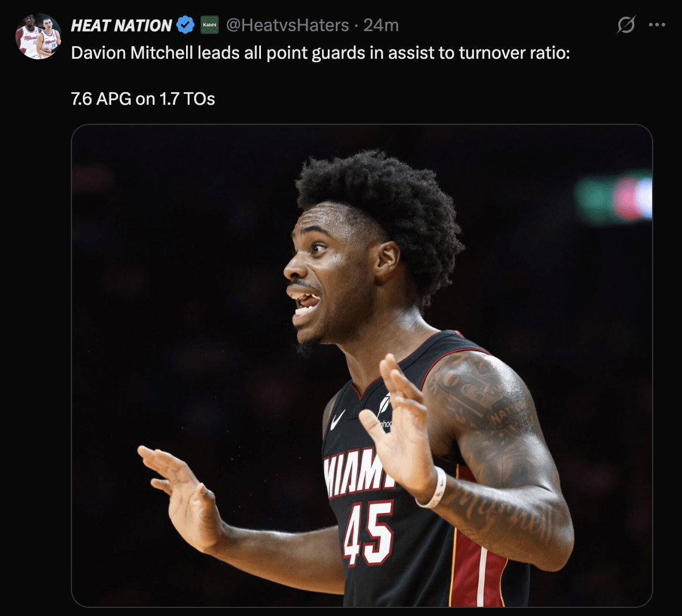The height and width of the screenshot is (616, 682).
Task: Open the HEAT NATION profile avatar
Action: (x=38, y=36)
